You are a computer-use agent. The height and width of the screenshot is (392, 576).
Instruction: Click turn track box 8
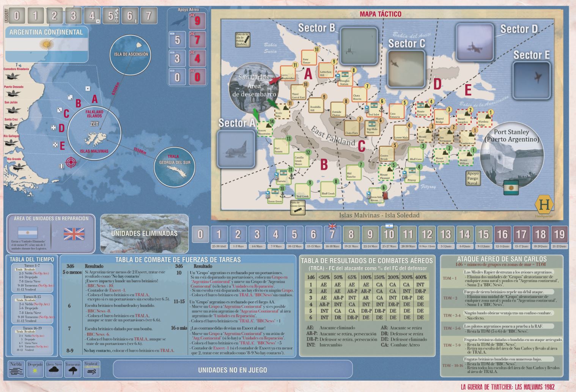(x=351, y=234)
